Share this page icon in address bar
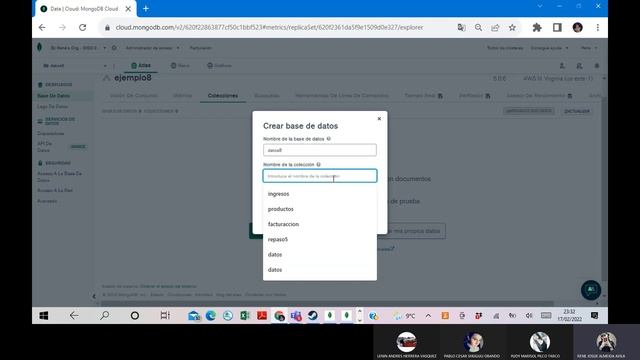Screen dimensions: 640x360 tap(495, 28)
